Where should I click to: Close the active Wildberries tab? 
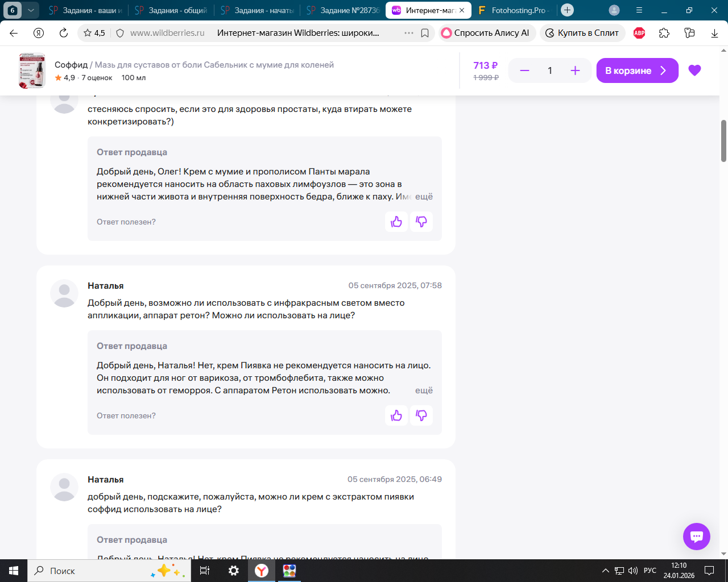click(x=462, y=10)
